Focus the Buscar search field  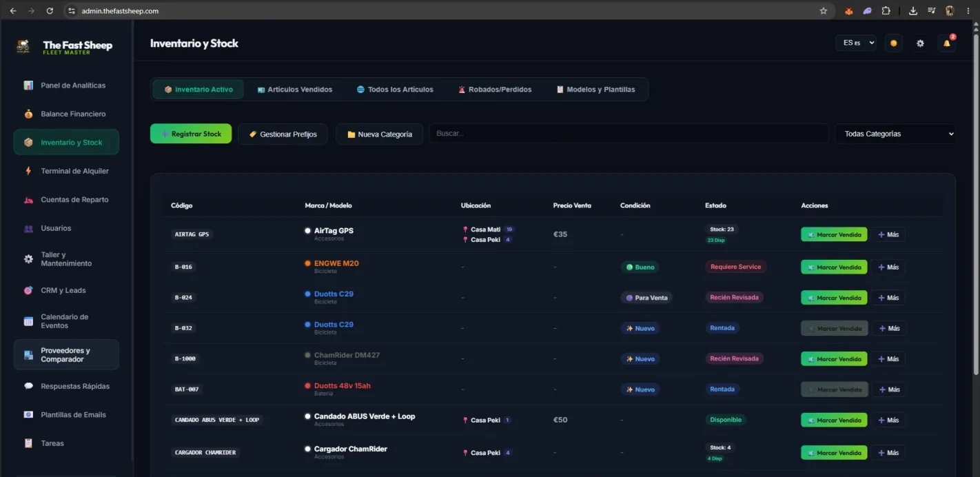tap(629, 134)
